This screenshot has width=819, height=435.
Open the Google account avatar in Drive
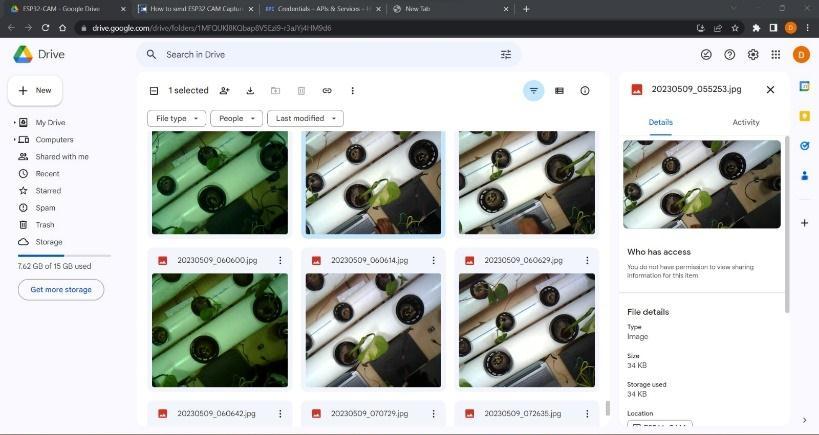(801, 54)
